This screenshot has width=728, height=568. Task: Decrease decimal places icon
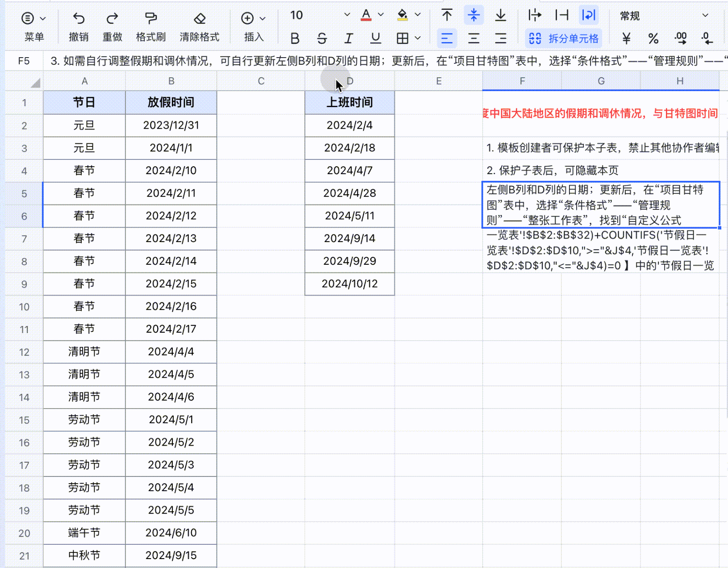click(707, 38)
